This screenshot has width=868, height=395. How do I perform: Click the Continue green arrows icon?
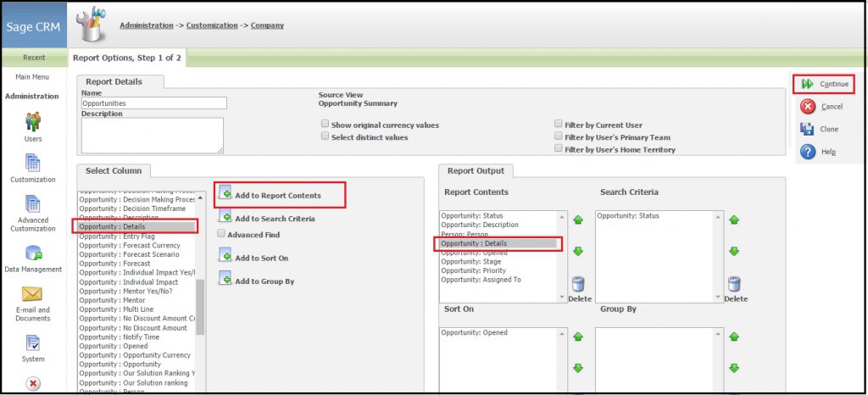point(808,84)
